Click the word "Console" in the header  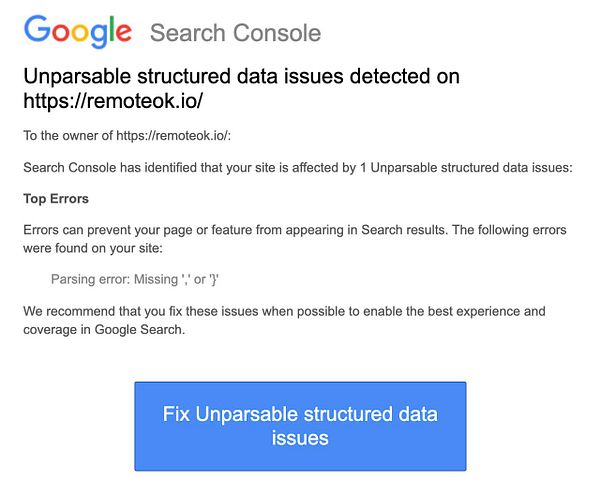pyautogui.click(x=278, y=33)
